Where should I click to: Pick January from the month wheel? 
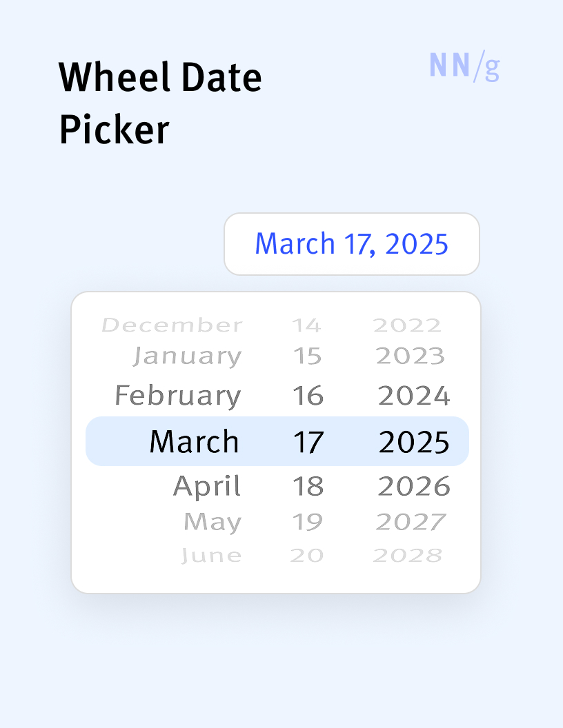188,356
